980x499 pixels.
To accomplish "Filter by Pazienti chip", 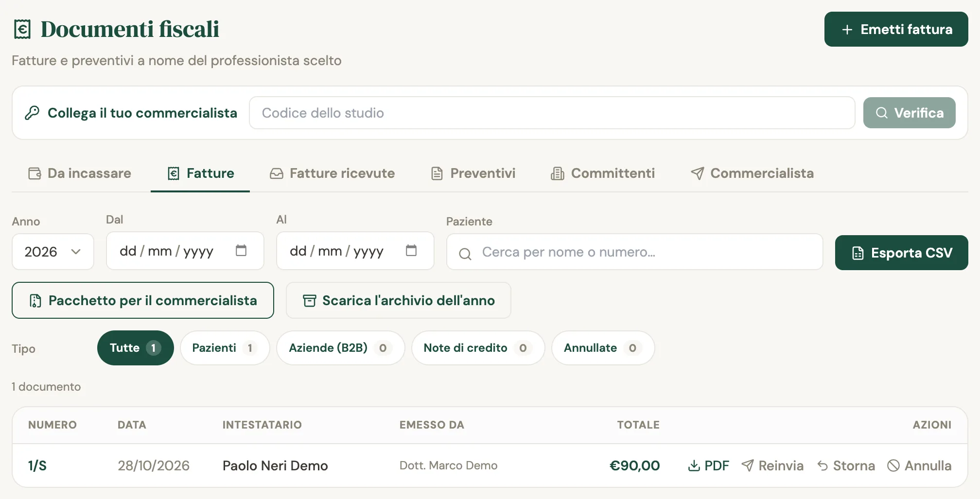I will tap(225, 348).
